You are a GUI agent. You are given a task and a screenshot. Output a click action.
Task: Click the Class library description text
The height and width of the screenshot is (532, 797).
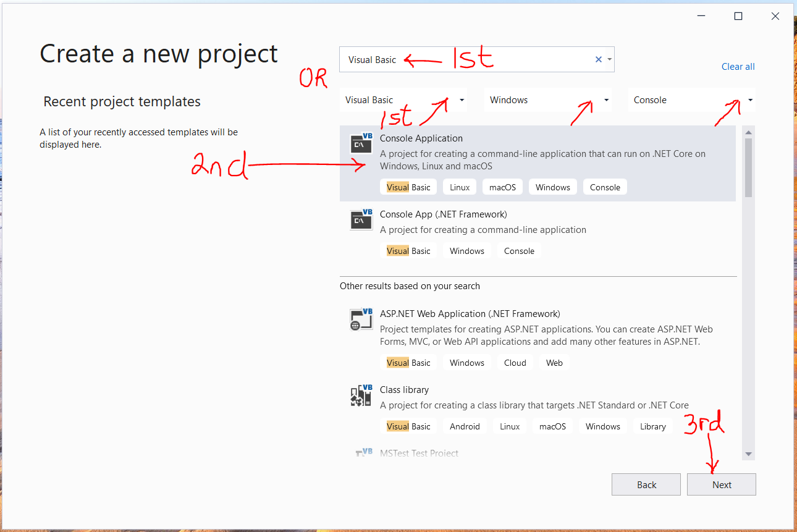pos(534,405)
